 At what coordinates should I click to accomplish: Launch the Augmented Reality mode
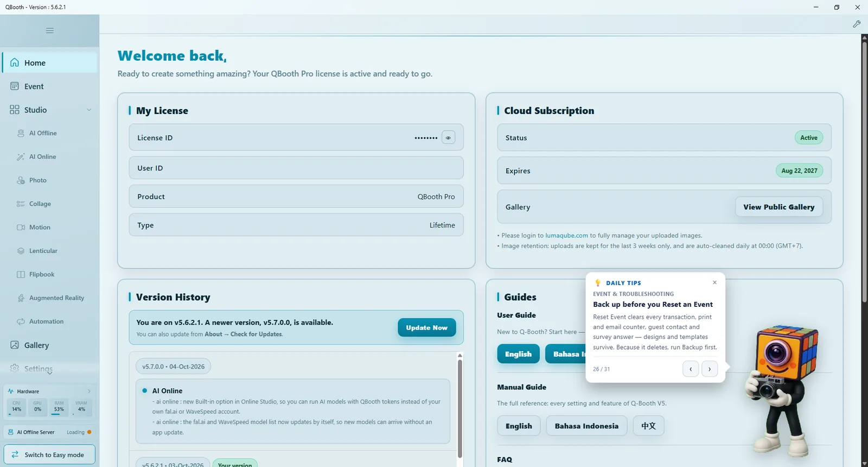pyautogui.click(x=49, y=298)
